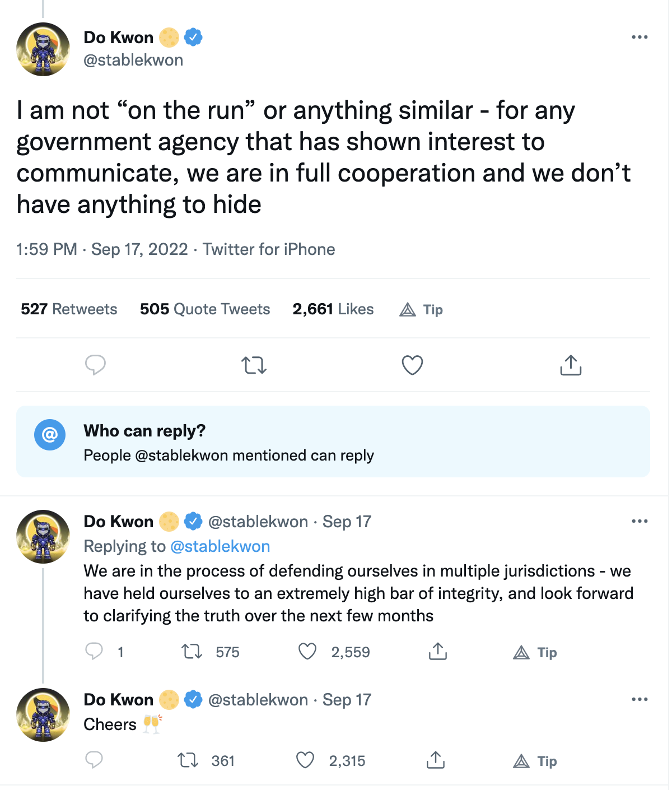Click the @stablekwon link after "Replying to"
The height and width of the screenshot is (790, 672).
[x=220, y=546]
